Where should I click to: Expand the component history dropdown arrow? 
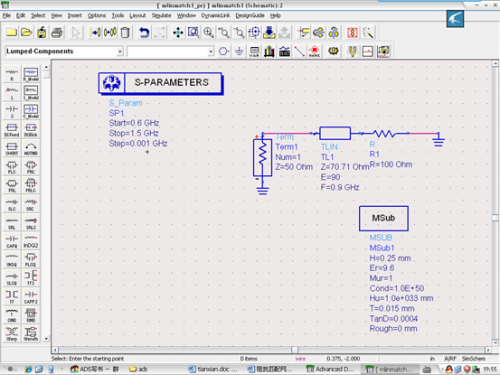(211, 51)
